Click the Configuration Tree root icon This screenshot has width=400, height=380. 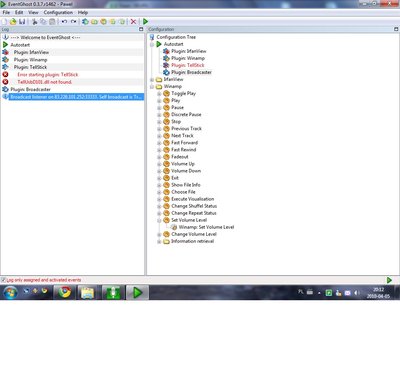[152, 37]
